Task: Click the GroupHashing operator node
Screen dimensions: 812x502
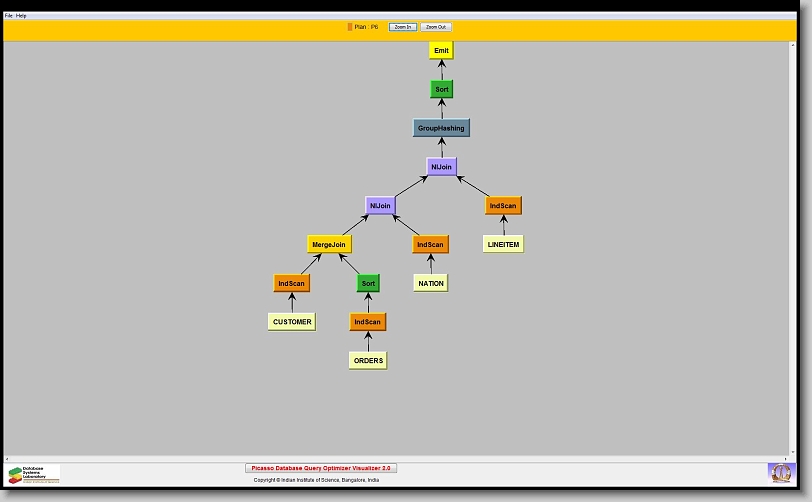Action: pos(441,128)
